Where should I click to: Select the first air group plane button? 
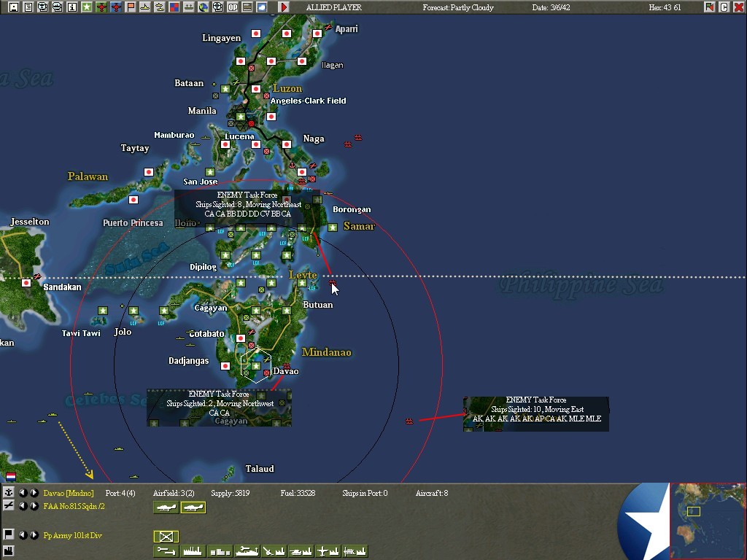[166, 507]
